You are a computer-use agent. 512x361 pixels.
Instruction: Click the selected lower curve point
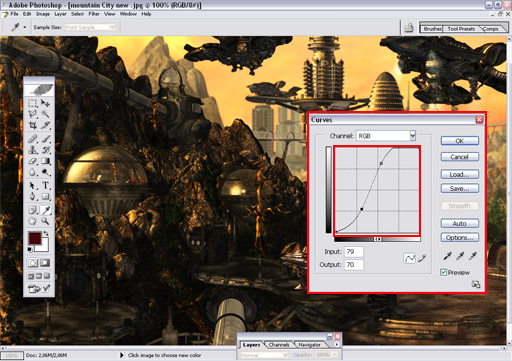(x=362, y=209)
